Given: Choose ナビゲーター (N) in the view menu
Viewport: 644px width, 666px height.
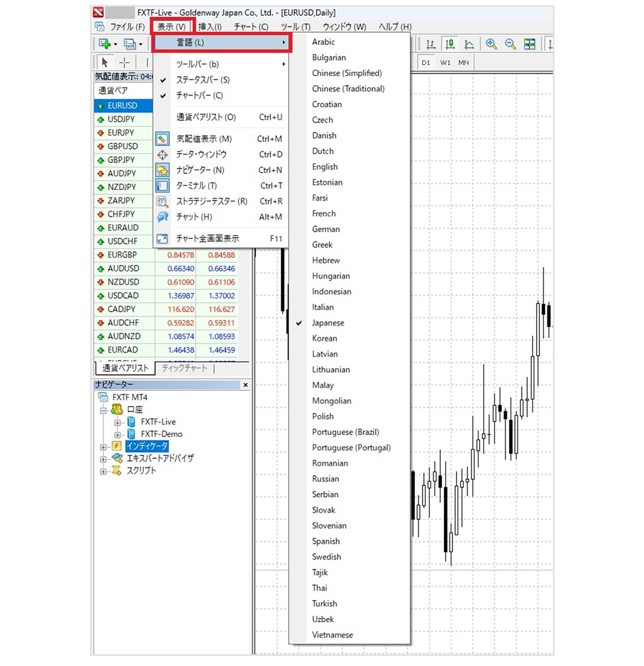Looking at the screenshot, I should click(222, 170).
